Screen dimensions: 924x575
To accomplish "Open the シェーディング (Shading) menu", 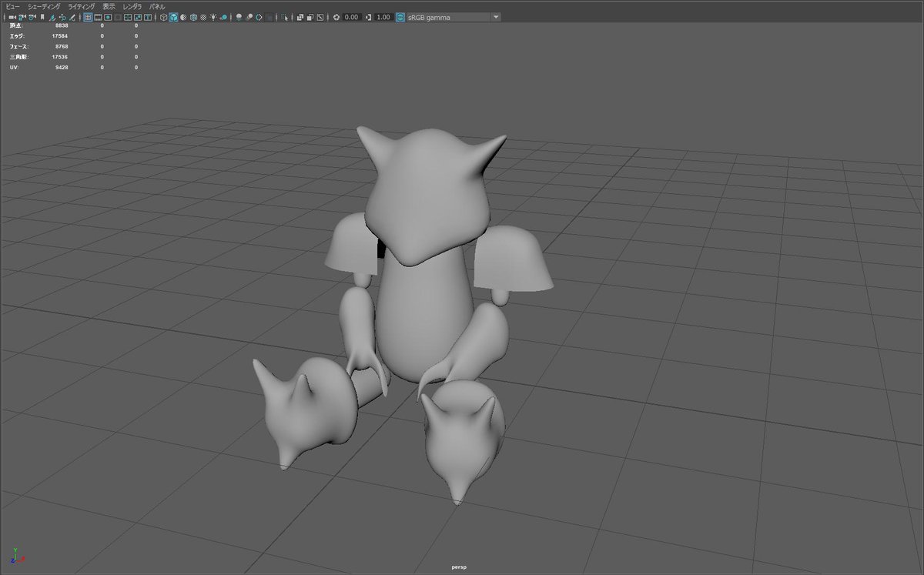I will pyautogui.click(x=44, y=6).
